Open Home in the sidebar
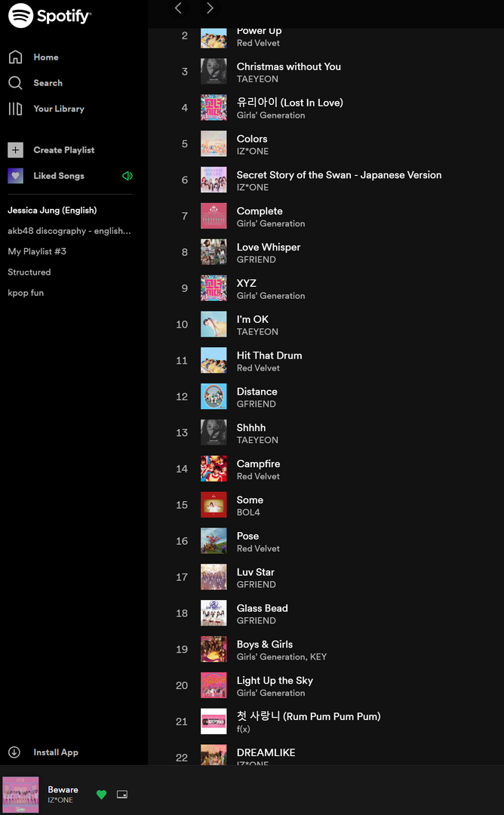This screenshot has width=504, height=815. [46, 57]
